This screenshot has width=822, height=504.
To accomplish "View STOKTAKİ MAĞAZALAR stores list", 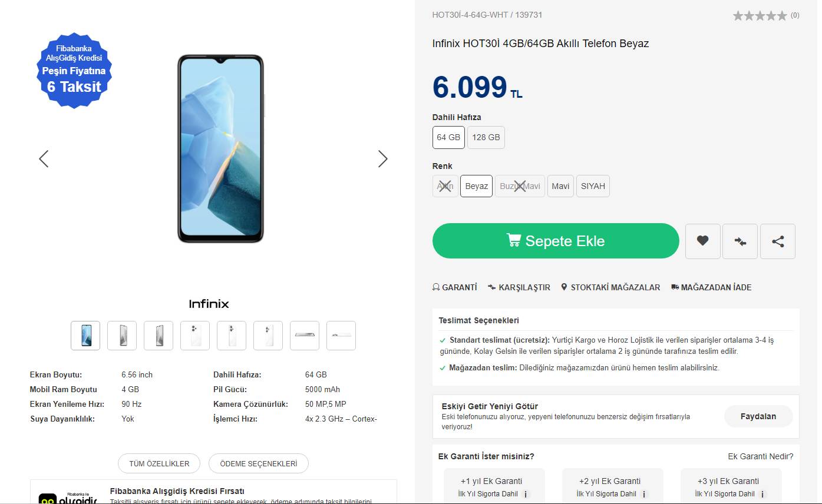I will coord(610,287).
